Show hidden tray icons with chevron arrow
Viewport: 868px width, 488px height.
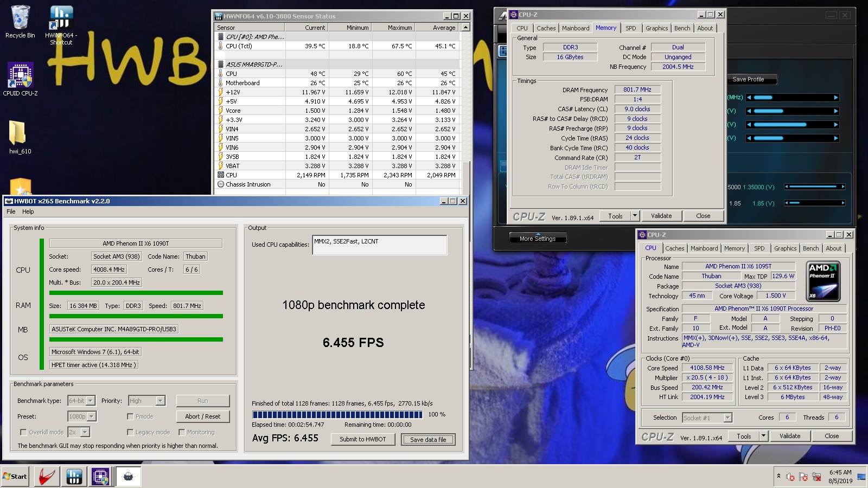coord(778,476)
